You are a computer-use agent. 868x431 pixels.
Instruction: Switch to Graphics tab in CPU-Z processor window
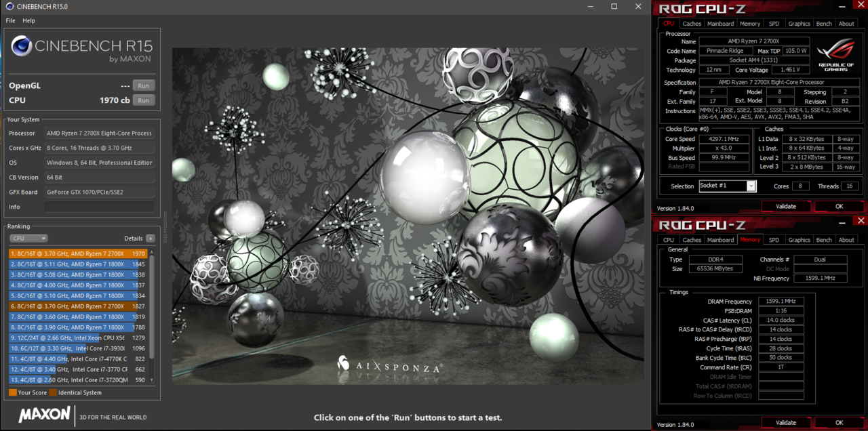click(799, 23)
